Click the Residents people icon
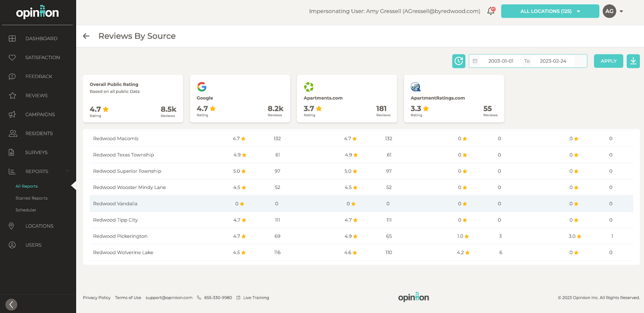Viewport: 644px width, 313px height. (x=13, y=133)
